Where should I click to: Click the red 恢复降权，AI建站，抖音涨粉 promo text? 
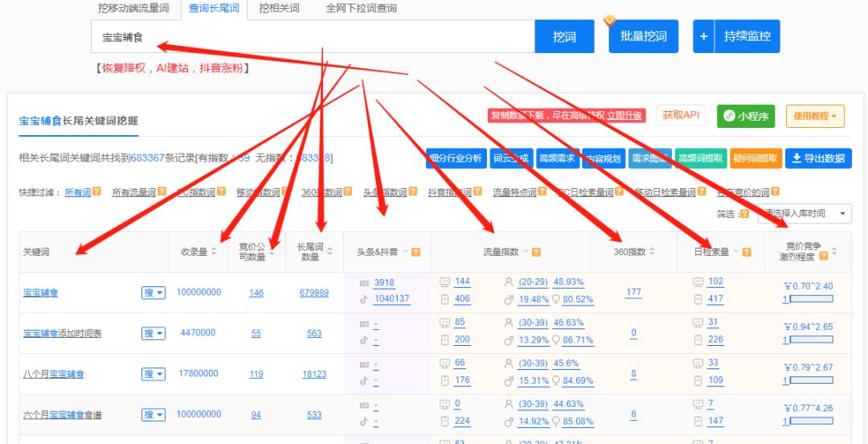point(172,68)
